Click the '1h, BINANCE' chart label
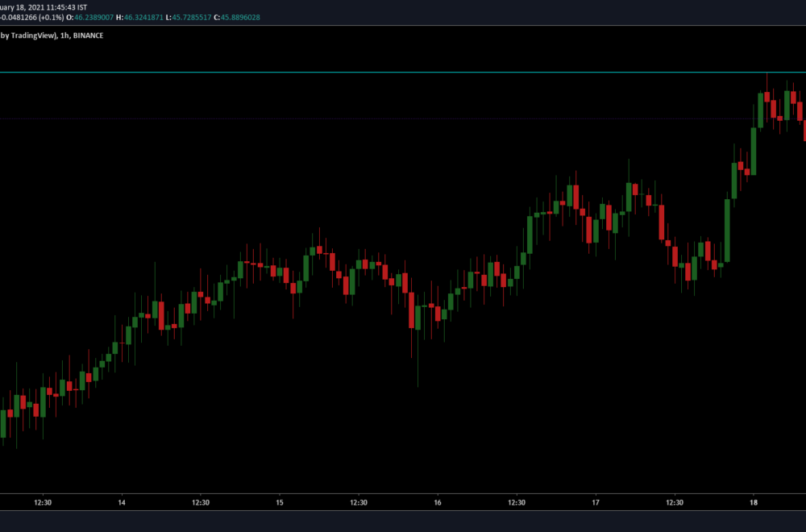Viewport: 806px width, 532px height. (81, 35)
